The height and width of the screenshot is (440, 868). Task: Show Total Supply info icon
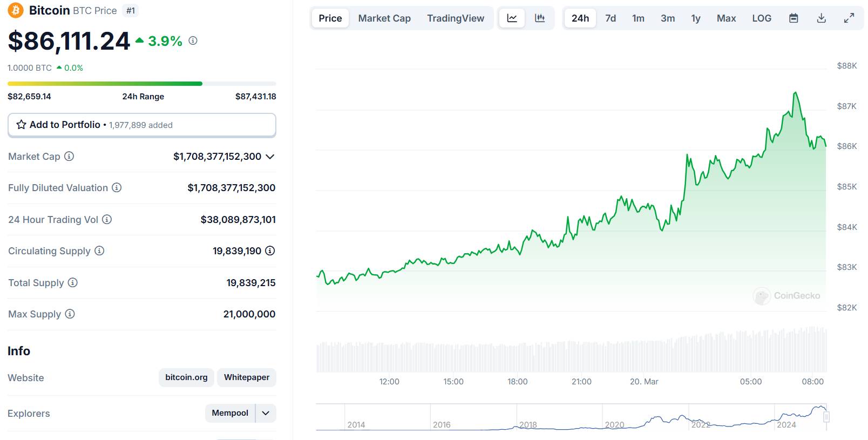click(x=72, y=282)
